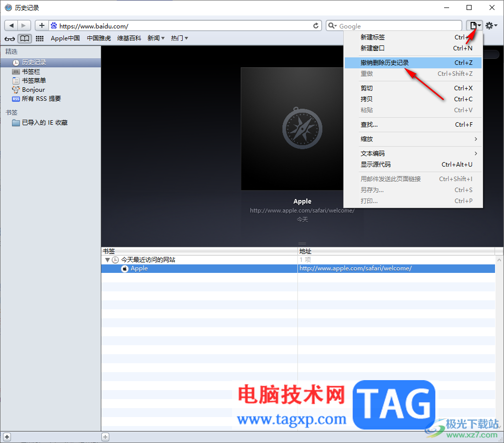Choose 撤销删除历史记录 from the menu

tap(384, 62)
